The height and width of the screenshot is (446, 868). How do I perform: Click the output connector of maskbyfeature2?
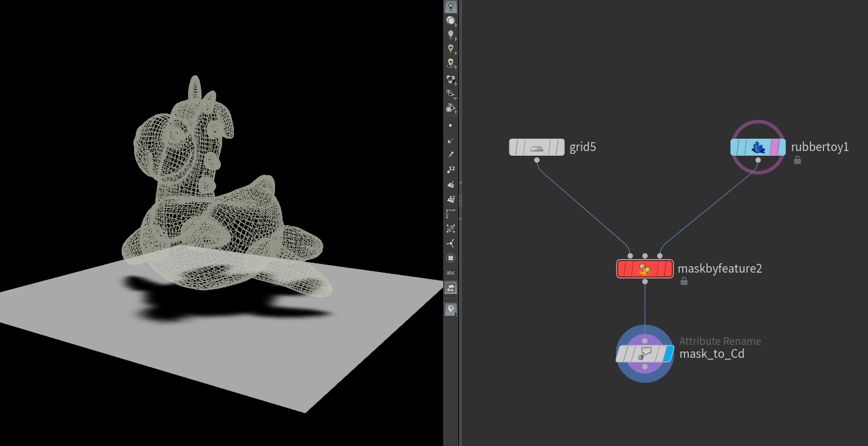pos(645,282)
